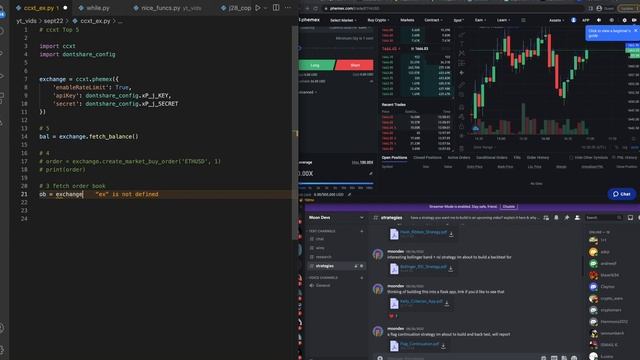Split the VS Code editor right
This screenshot has height=360, width=640.
(x=276, y=8)
